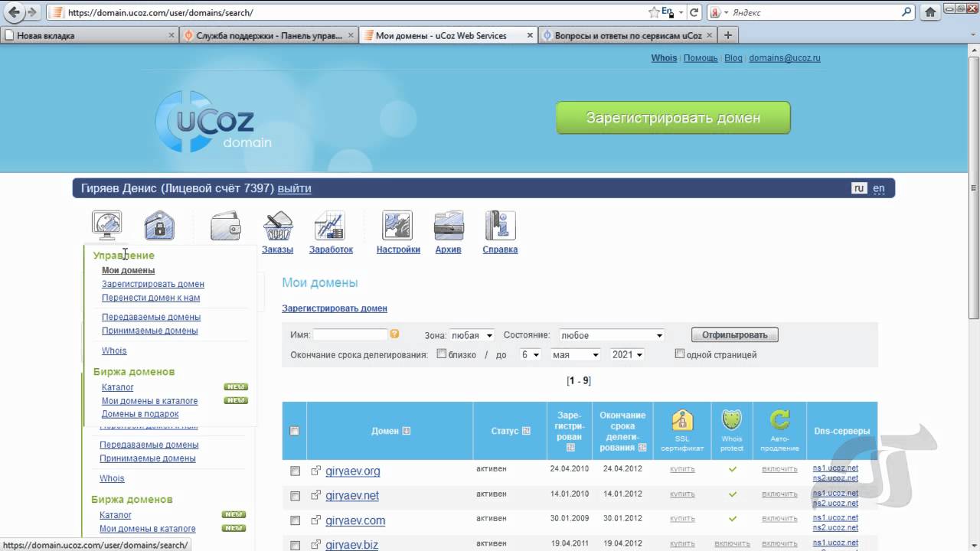This screenshot has width=980, height=551.
Task: Select Мои домены in Управление menu
Action: click(x=128, y=270)
